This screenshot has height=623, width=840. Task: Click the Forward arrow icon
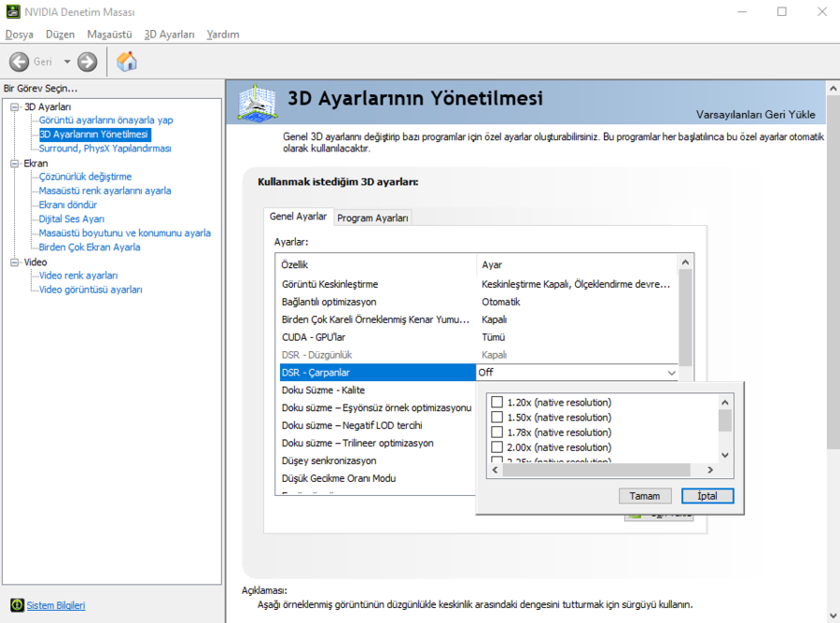88,62
